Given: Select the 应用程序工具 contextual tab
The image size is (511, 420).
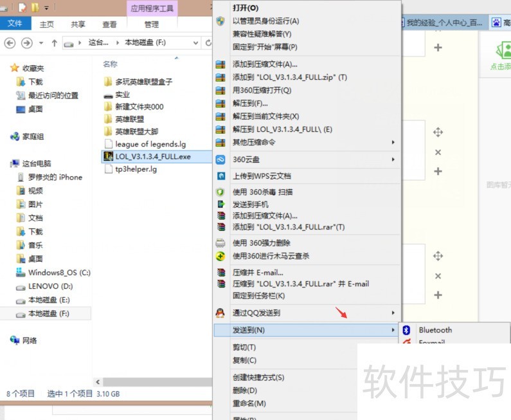Looking at the screenshot, I should click(152, 8).
